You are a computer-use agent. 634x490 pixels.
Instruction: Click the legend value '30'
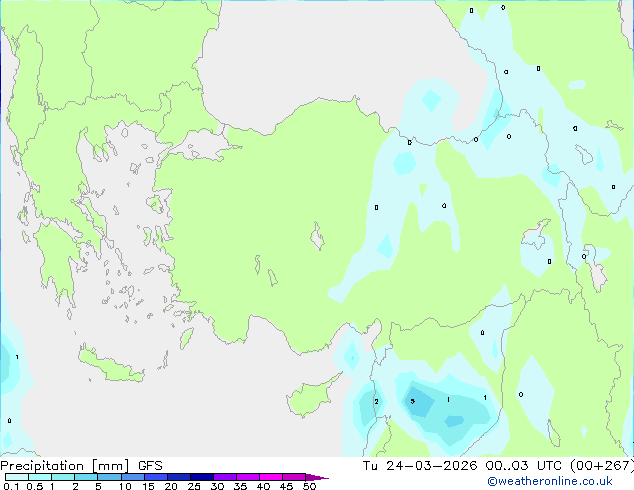click(x=217, y=486)
